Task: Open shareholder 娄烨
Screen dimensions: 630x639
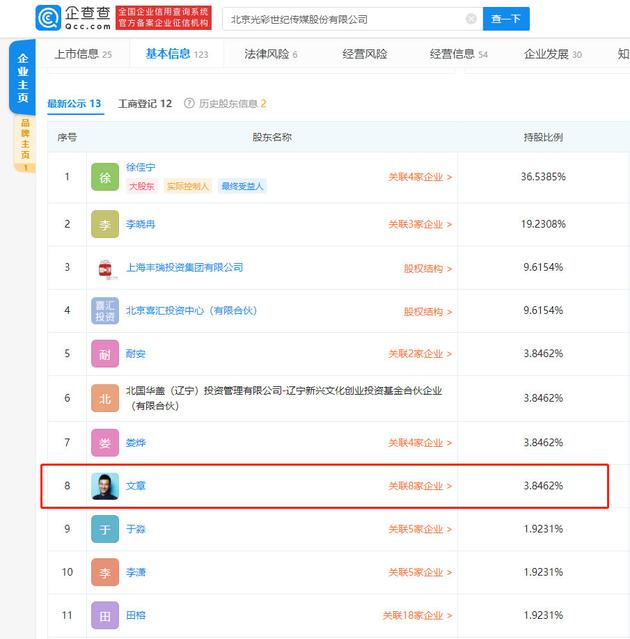Action: point(136,443)
